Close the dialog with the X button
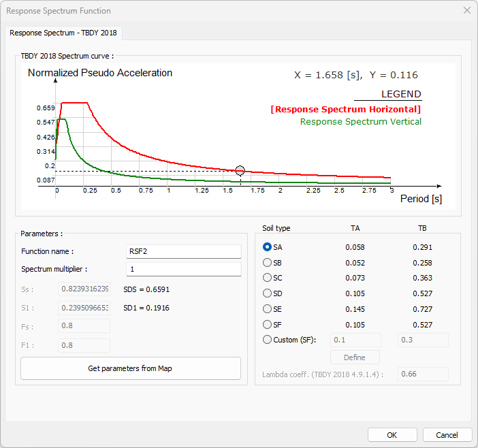478x448 pixels. (x=466, y=11)
